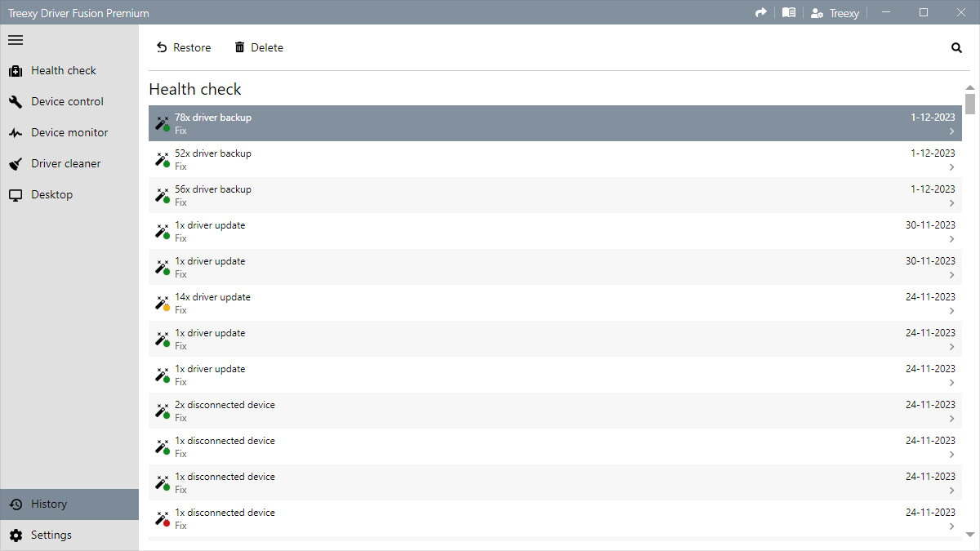This screenshot has height=551, width=980.
Task: Open the Treexy account menu
Action: coord(834,13)
